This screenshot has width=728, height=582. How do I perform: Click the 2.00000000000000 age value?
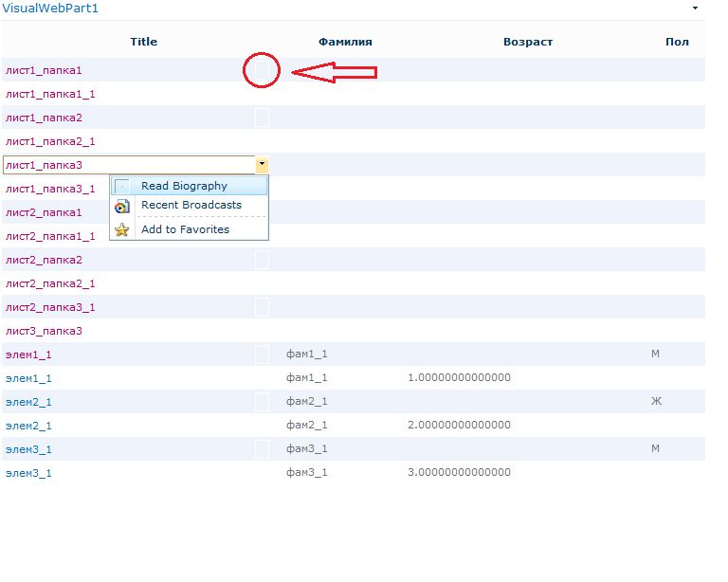pyautogui.click(x=459, y=425)
